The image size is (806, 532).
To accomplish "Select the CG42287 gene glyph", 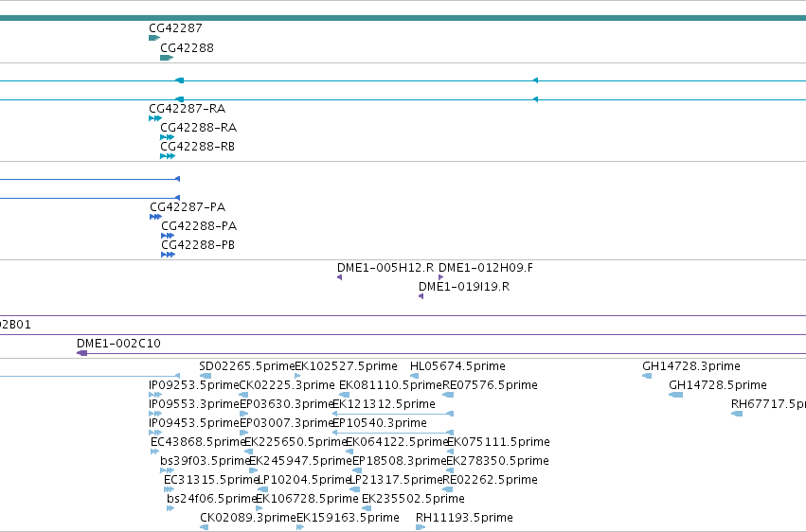I will tap(154, 38).
